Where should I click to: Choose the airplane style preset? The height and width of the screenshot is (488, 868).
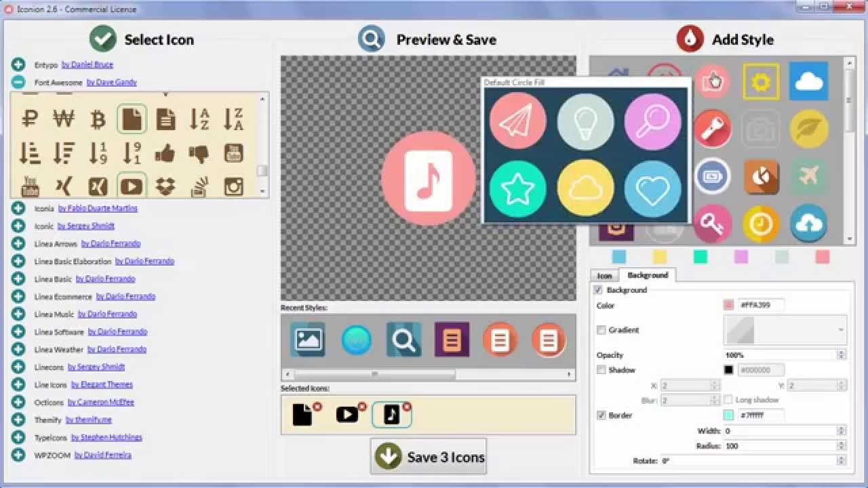pyautogui.click(x=809, y=176)
